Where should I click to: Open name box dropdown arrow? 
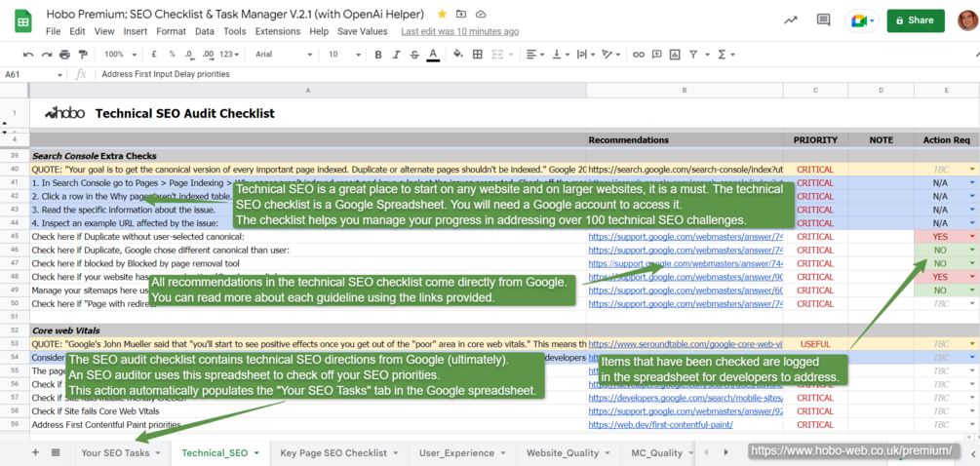coord(60,75)
